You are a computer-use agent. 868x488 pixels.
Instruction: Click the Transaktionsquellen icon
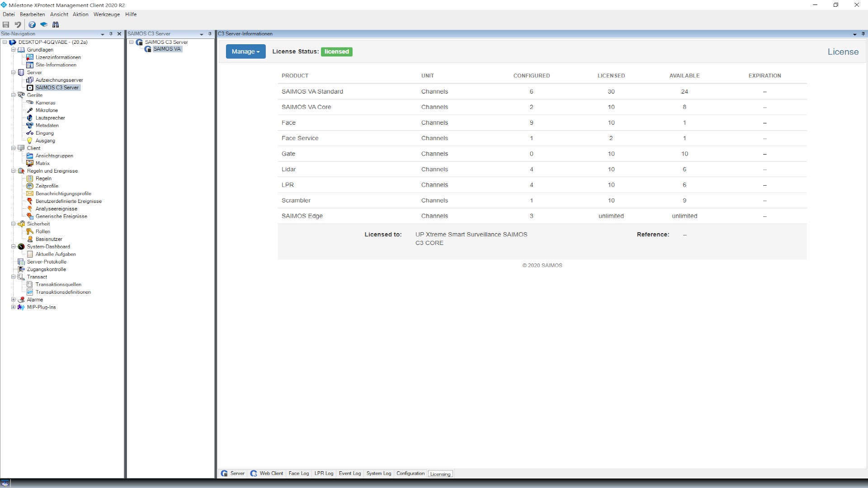(30, 285)
